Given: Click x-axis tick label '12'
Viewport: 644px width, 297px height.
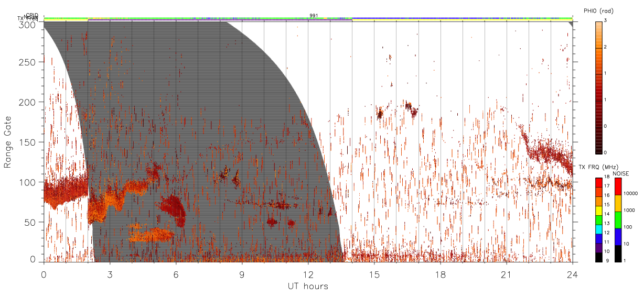Looking at the screenshot, I should [x=308, y=274].
